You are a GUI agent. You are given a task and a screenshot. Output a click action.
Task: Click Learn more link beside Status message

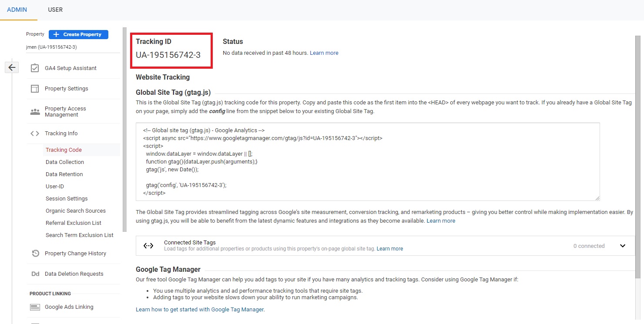tap(324, 53)
